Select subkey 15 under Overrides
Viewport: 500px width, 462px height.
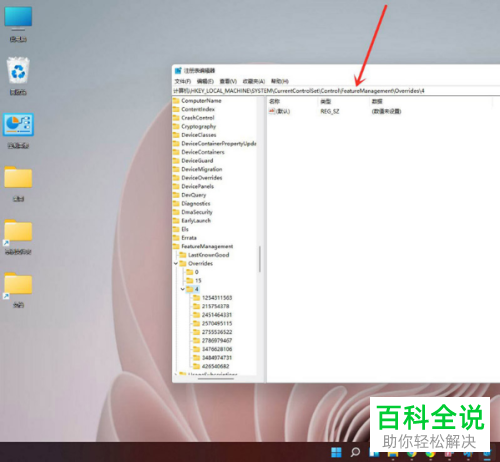click(198, 281)
